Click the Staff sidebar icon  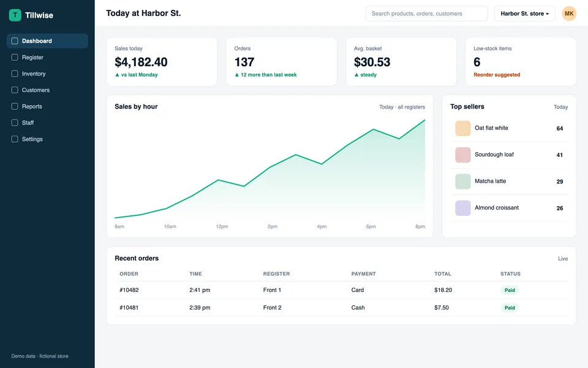click(x=15, y=123)
